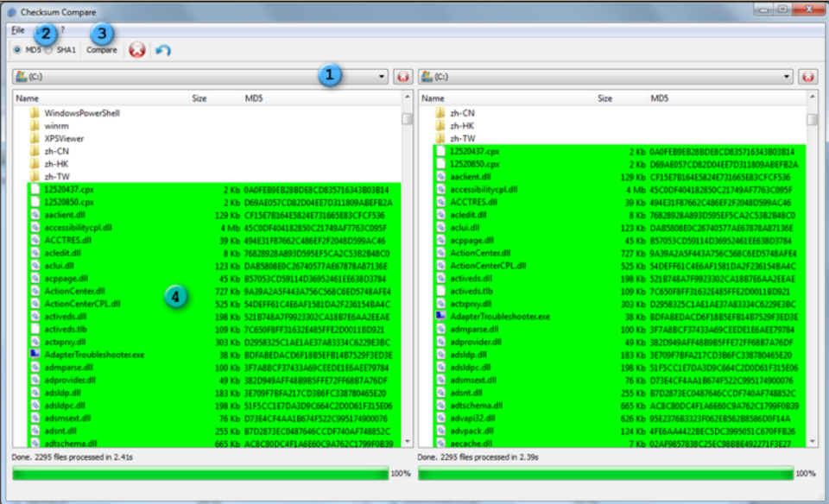This screenshot has width=829, height=504.
Task: Select zh-CN folder name in the right pane
Action: coord(463,113)
